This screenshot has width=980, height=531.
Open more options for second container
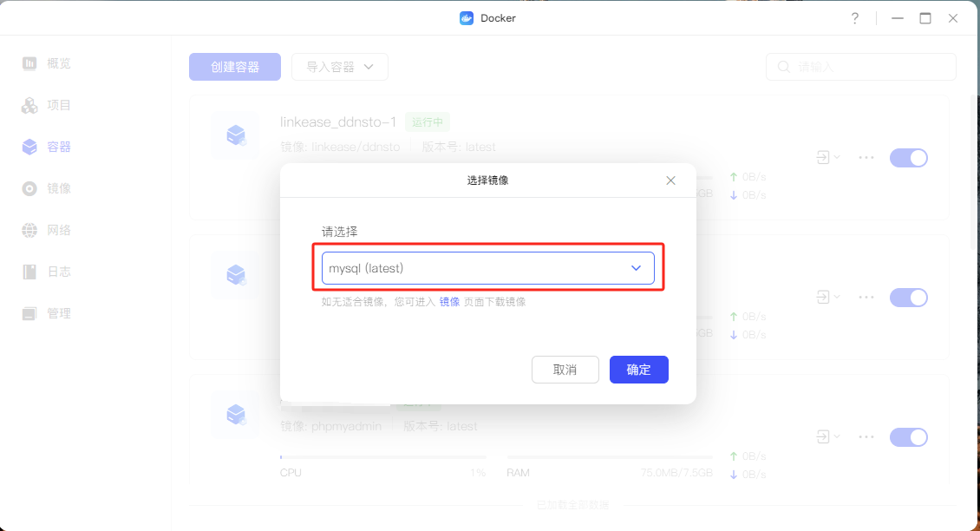click(x=866, y=297)
